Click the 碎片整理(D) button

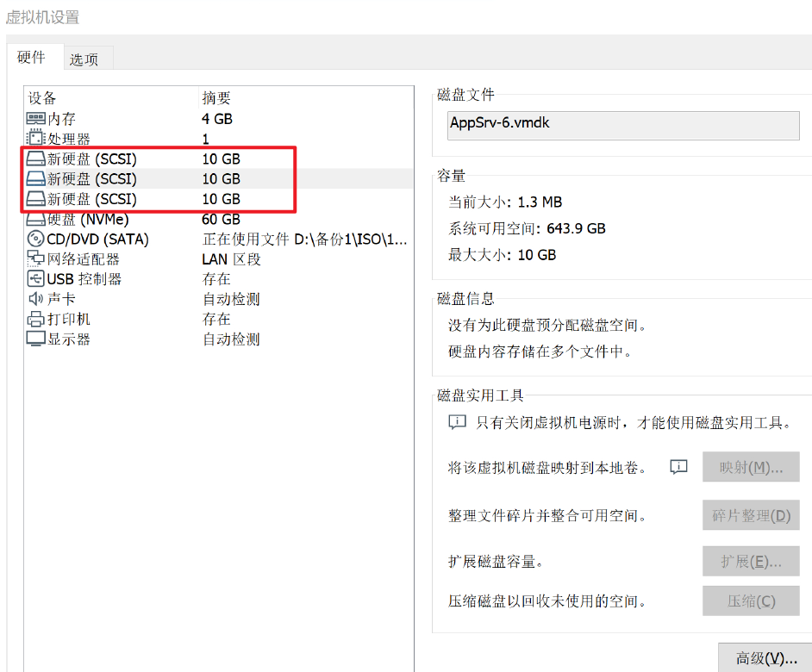tap(751, 515)
